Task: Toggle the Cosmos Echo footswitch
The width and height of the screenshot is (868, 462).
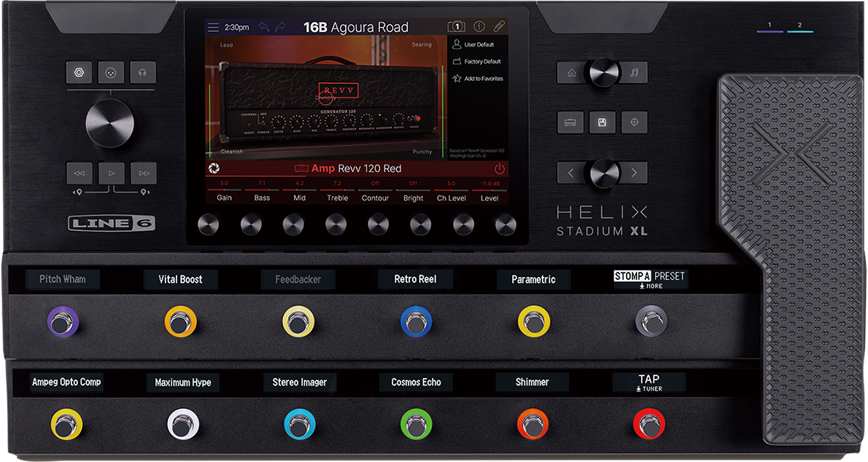Action: (416, 425)
